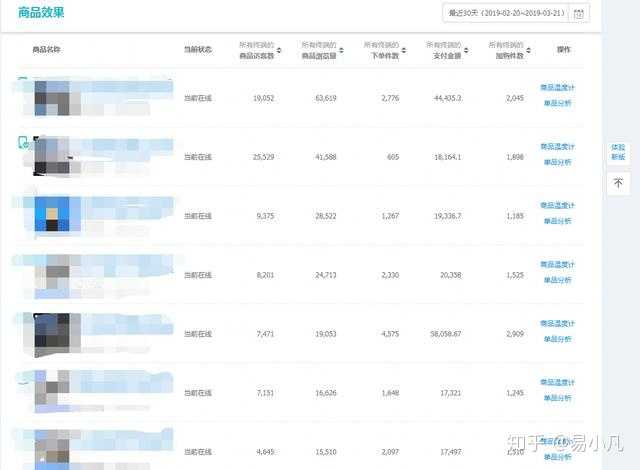640x470 pixels.
Task: Click the 商品效果 page title
Action: tap(41, 12)
